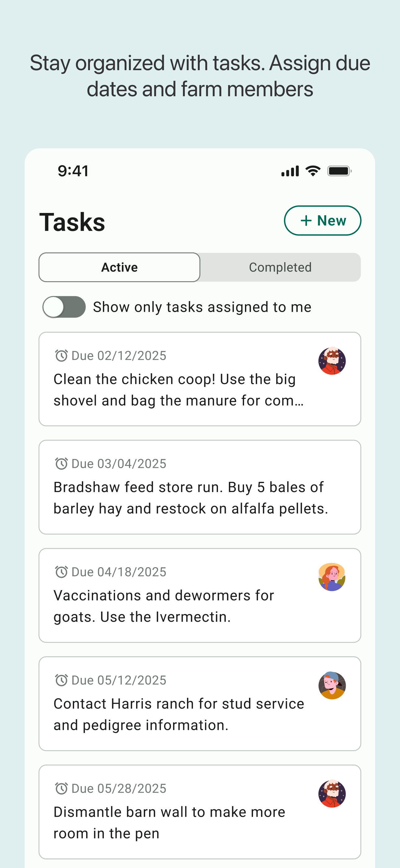Open the Dismantle barn wall task card
Screen dimensions: 400x868
(x=200, y=812)
